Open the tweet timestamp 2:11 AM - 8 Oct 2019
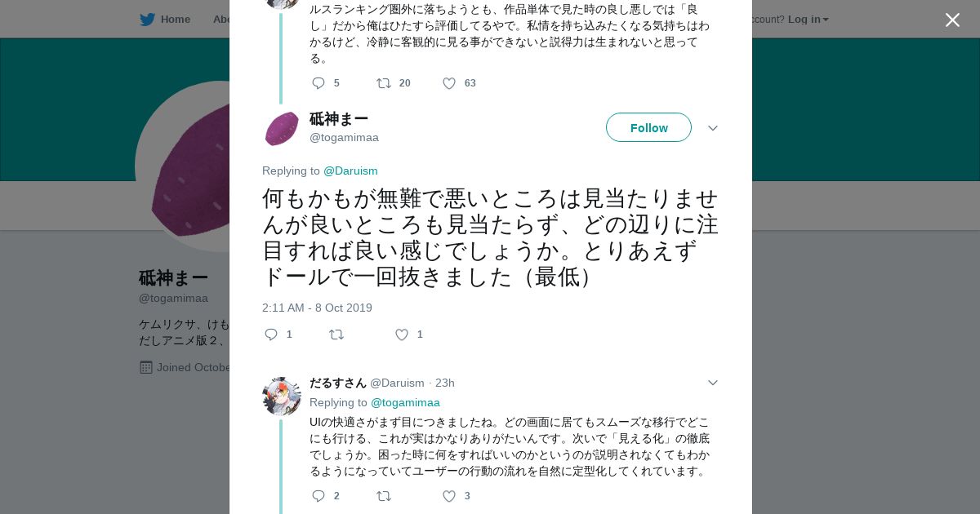The width and height of the screenshot is (980, 514). click(317, 308)
